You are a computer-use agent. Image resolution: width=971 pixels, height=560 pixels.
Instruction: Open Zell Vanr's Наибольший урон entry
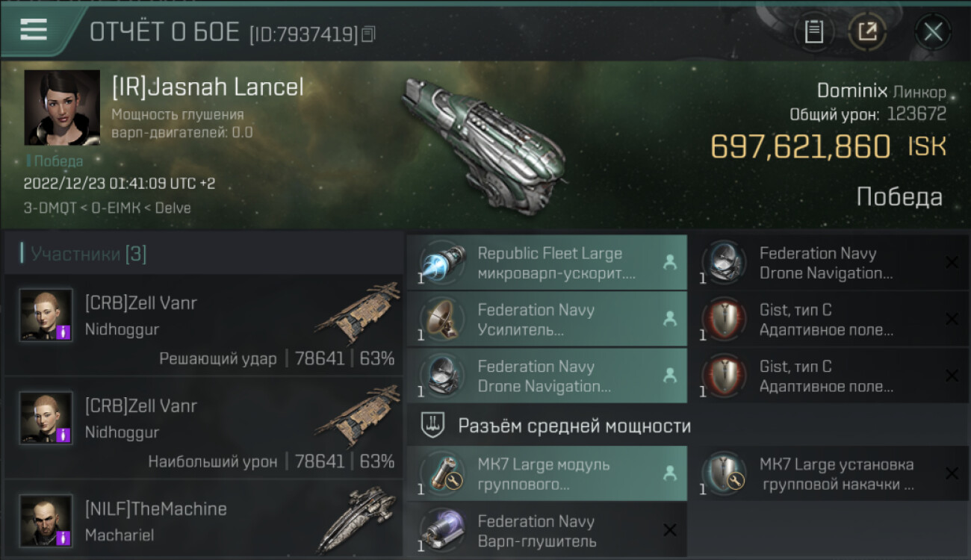tap(203, 427)
